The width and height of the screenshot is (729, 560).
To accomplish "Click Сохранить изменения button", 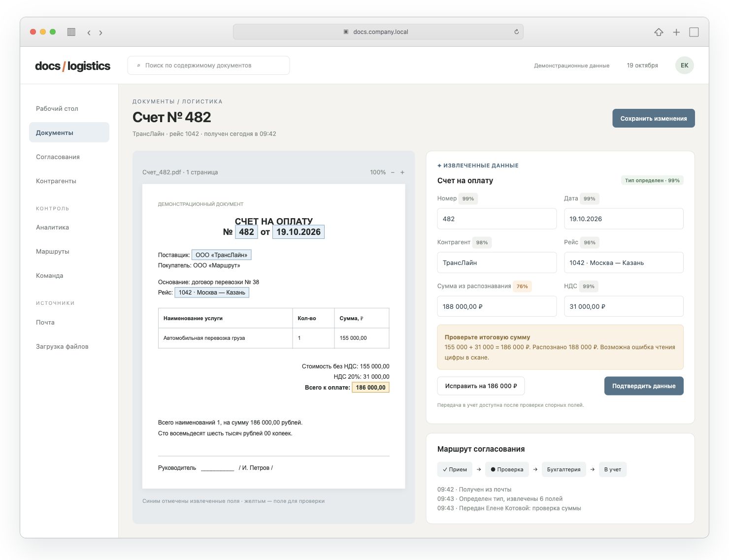I will coord(653,118).
